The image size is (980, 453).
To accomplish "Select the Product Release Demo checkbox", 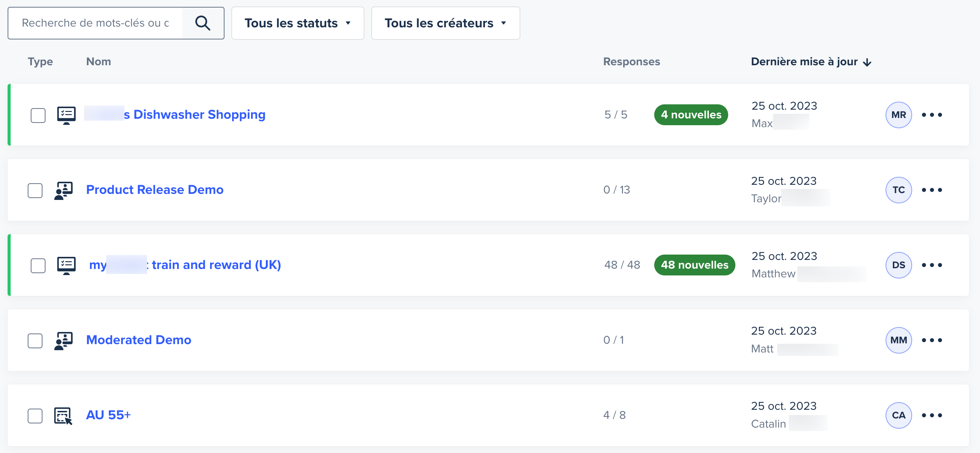I will pos(35,190).
